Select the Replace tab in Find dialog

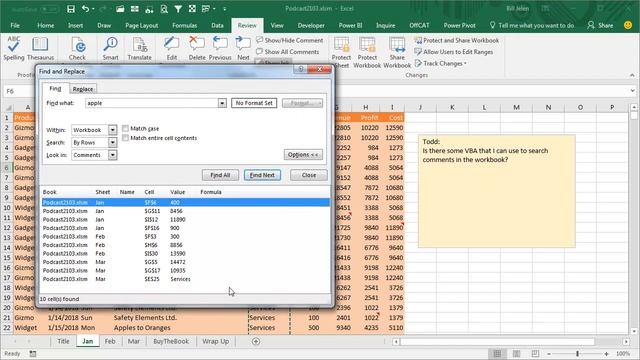(x=83, y=89)
